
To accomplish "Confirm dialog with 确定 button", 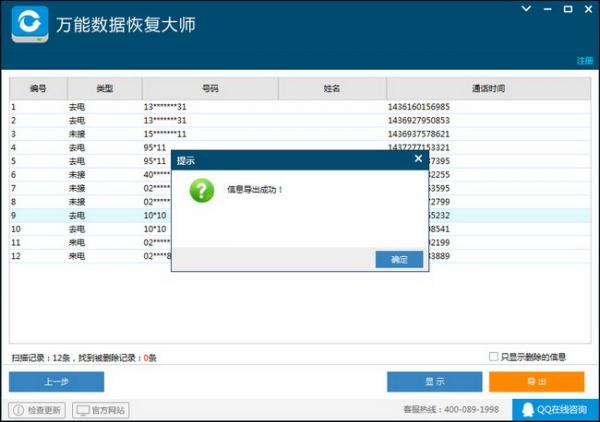I will click(x=399, y=259).
